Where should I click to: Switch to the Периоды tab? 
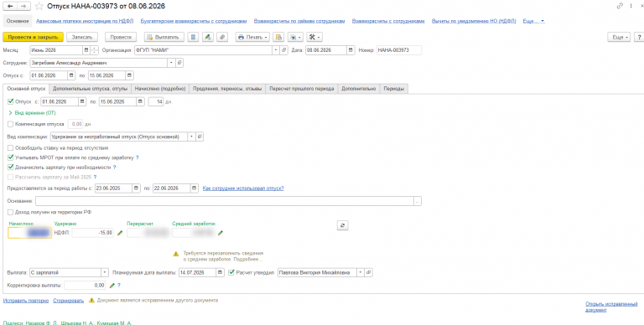[394, 89]
